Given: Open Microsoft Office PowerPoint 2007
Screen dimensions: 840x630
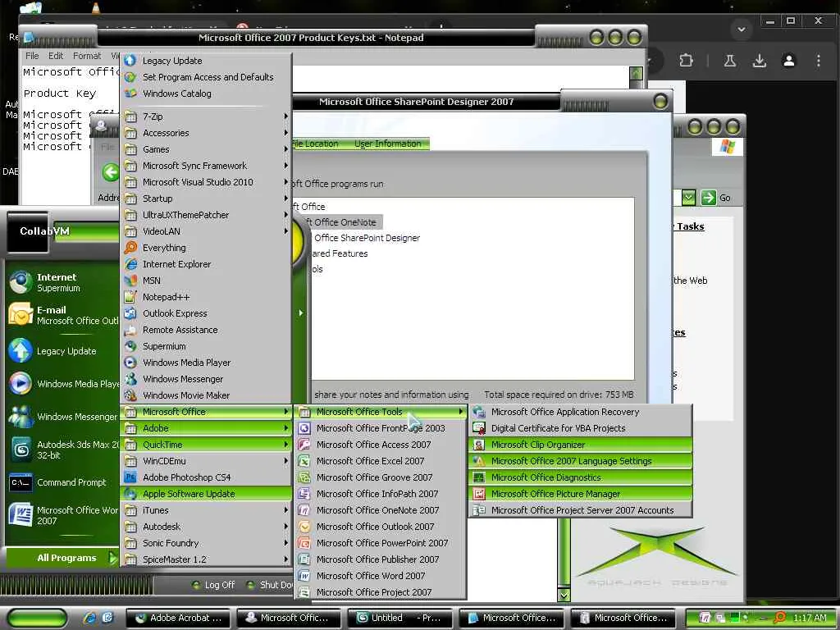Looking at the screenshot, I should pyautogui.click(x=381, y=543).
